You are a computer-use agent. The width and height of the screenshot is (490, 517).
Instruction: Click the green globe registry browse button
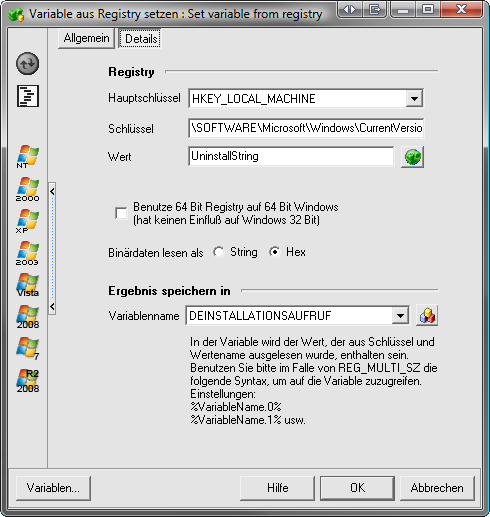click(x=413, y=156)
